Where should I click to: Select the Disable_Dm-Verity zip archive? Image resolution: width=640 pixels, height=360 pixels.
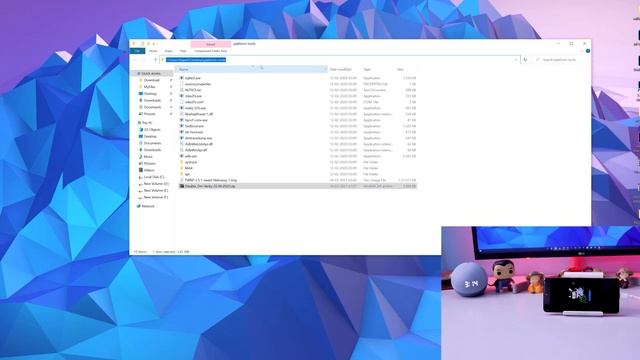(298, 186)
